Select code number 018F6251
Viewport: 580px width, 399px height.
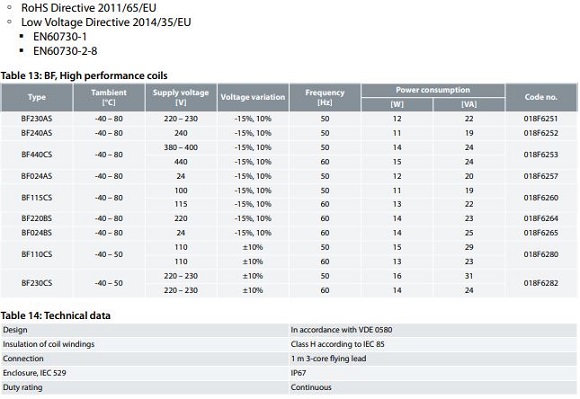(x=540, y=119)
